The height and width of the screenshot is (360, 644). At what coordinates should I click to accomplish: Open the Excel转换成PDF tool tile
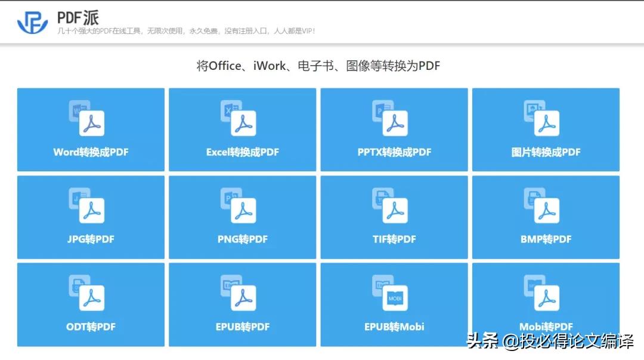241,130
